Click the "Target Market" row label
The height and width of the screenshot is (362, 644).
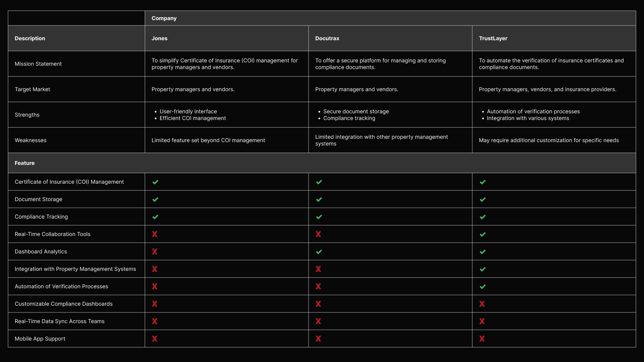[33, 89]
